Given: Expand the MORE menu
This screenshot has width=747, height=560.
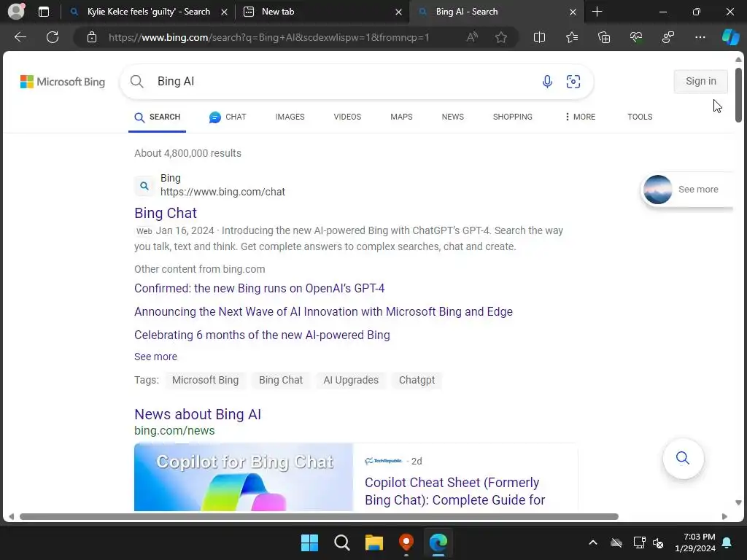Looking at the screenshot, I should [x=580, y=117].
